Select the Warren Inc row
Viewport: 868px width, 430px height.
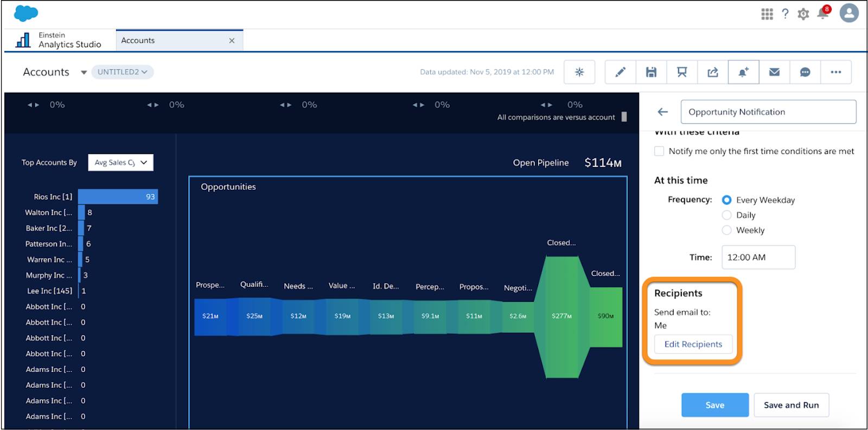[59, 260]
